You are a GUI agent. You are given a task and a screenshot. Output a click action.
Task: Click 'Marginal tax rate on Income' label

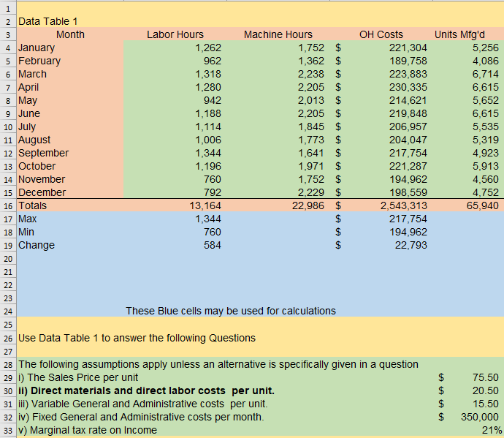pyautogui.click(x=88, y=430)
